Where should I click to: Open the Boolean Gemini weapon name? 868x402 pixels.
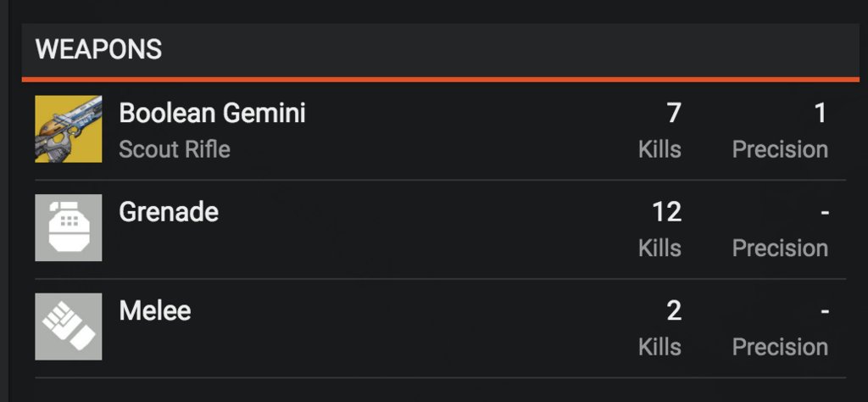(x=212, y=113)
